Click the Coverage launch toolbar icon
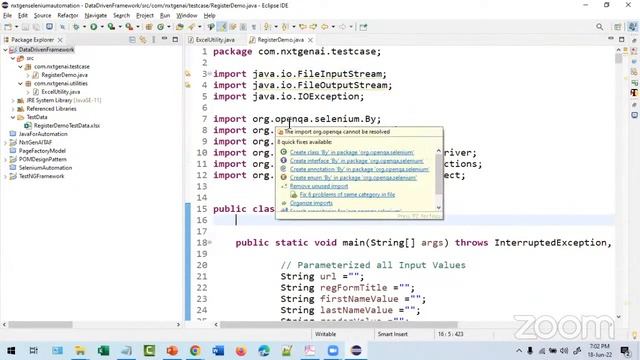Screen dimensions: 640x360 coord(111,27)
